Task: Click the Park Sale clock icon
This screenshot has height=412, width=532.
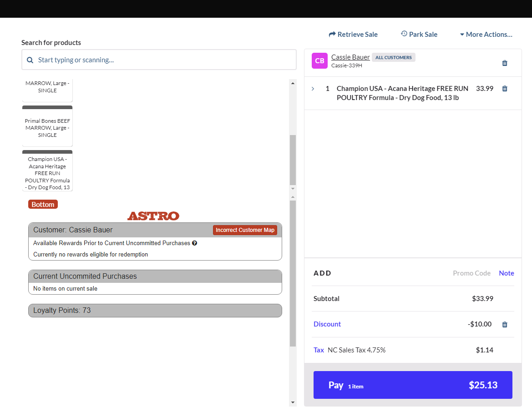Action: tap(404, 34)
